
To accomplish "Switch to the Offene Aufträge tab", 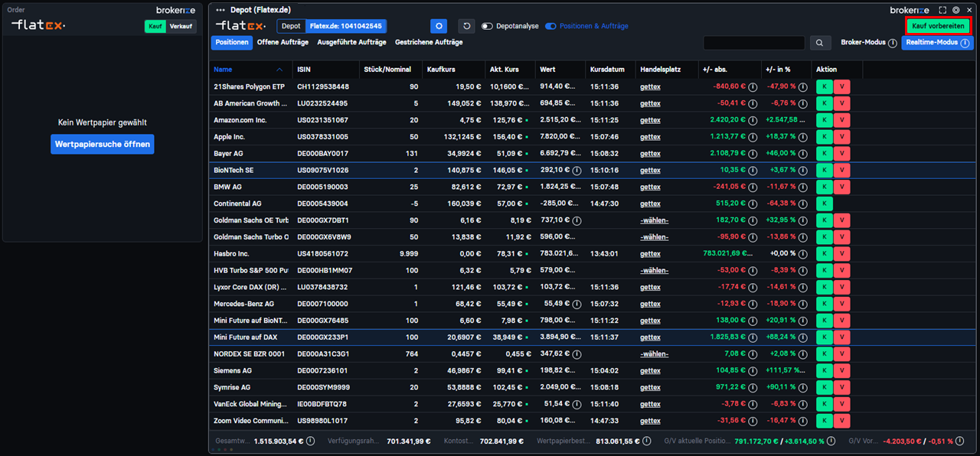I will 283,43.
